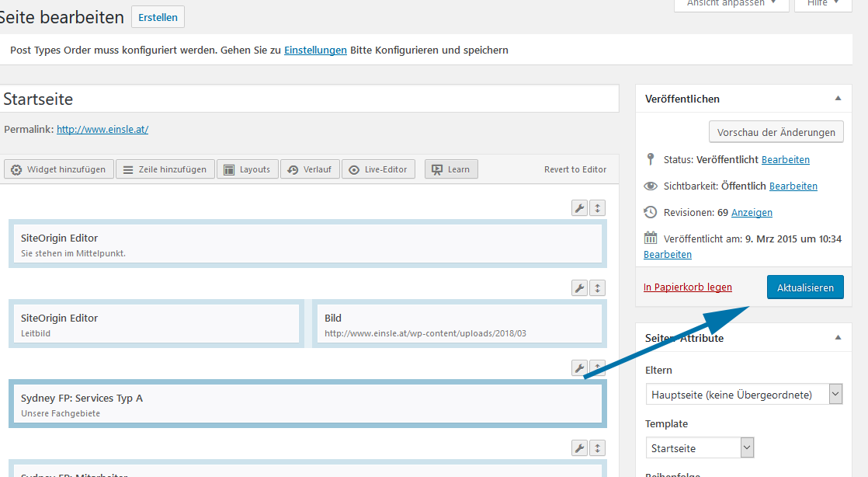Open the Eltern dropdown list

pos(744,395)
